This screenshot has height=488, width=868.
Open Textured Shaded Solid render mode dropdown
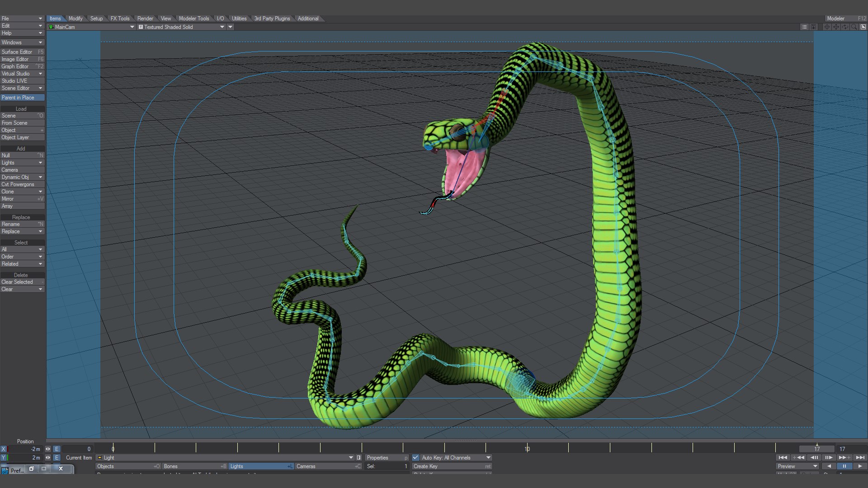pyautogui.click(x=181, y=27)
